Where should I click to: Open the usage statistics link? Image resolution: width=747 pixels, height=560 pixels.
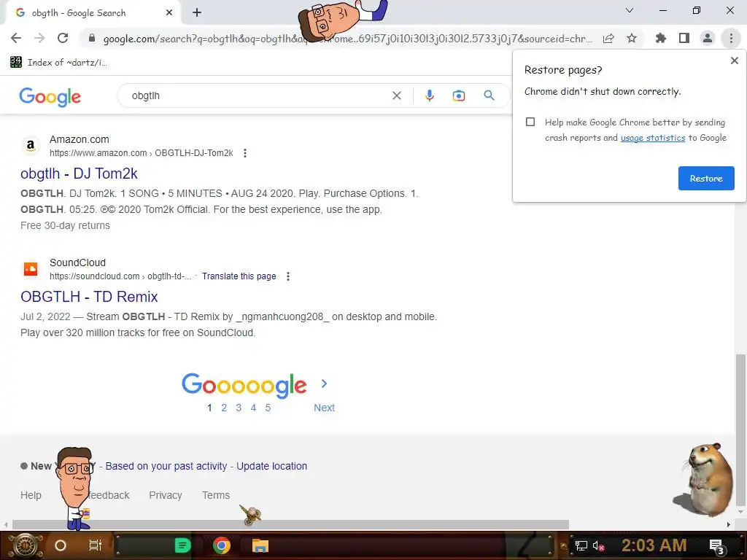click(x=653, y=138)
